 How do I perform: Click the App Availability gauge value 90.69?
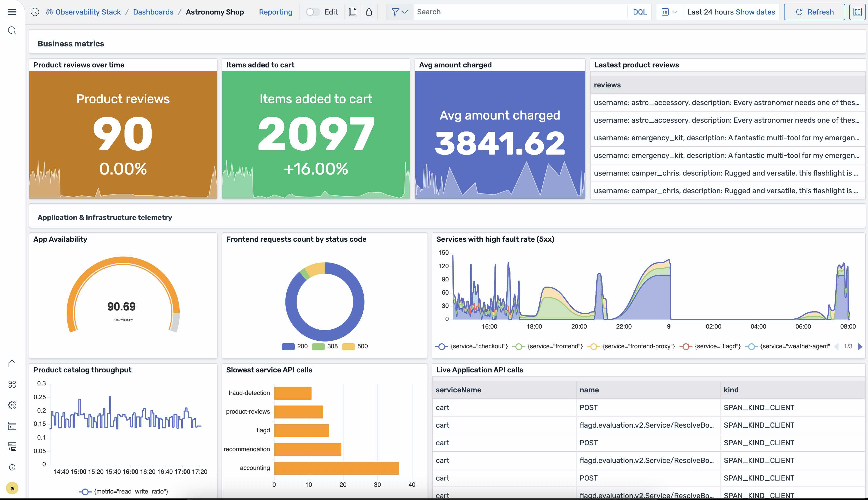coord(122,306)
